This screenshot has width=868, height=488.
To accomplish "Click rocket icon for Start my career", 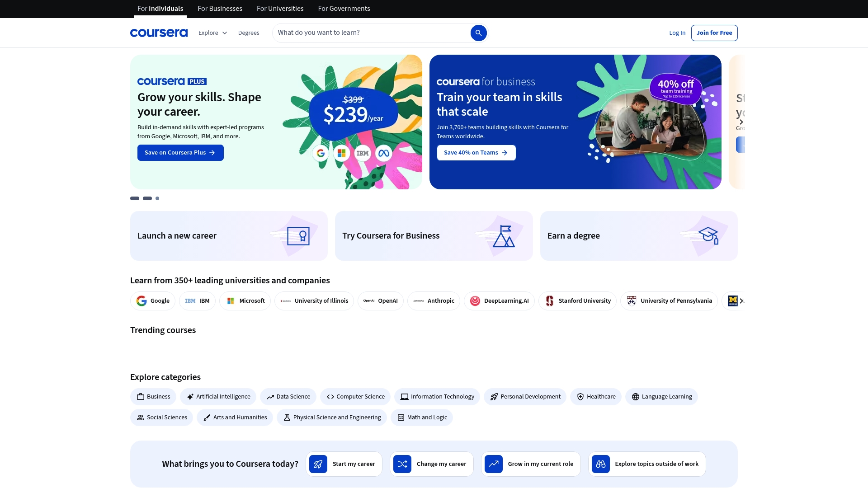I will [x=318, y=464].
